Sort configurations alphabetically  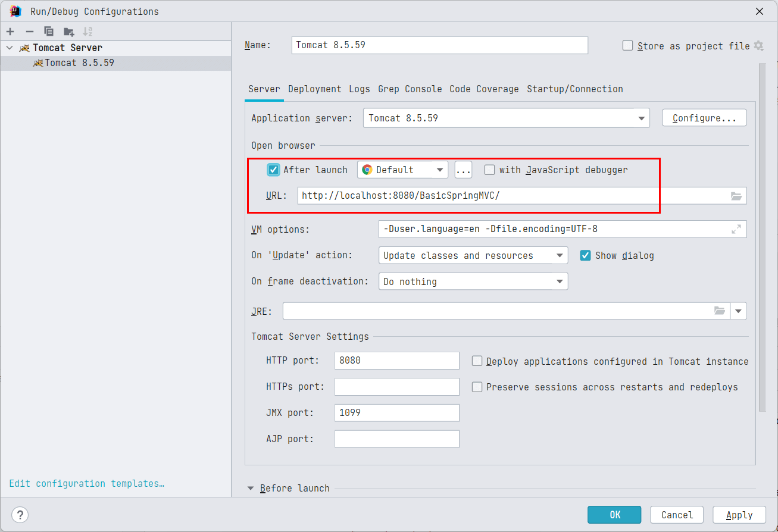(x=88, y=32)
